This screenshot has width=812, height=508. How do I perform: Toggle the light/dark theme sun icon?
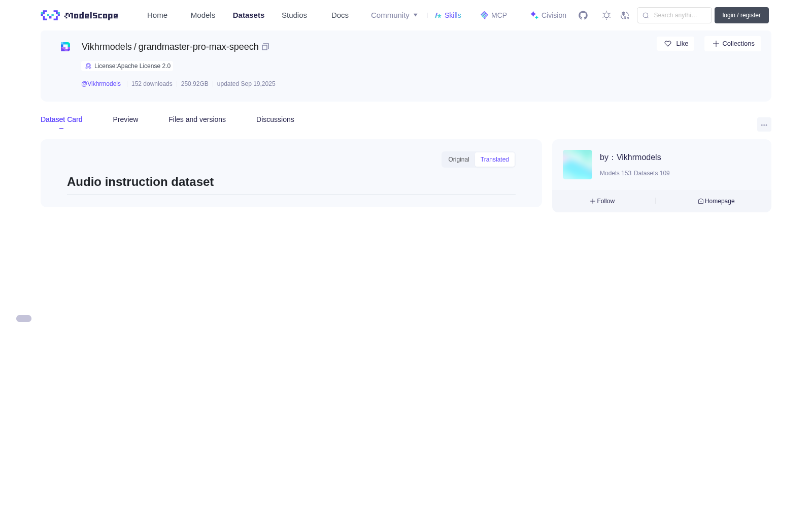coord(606,15)
